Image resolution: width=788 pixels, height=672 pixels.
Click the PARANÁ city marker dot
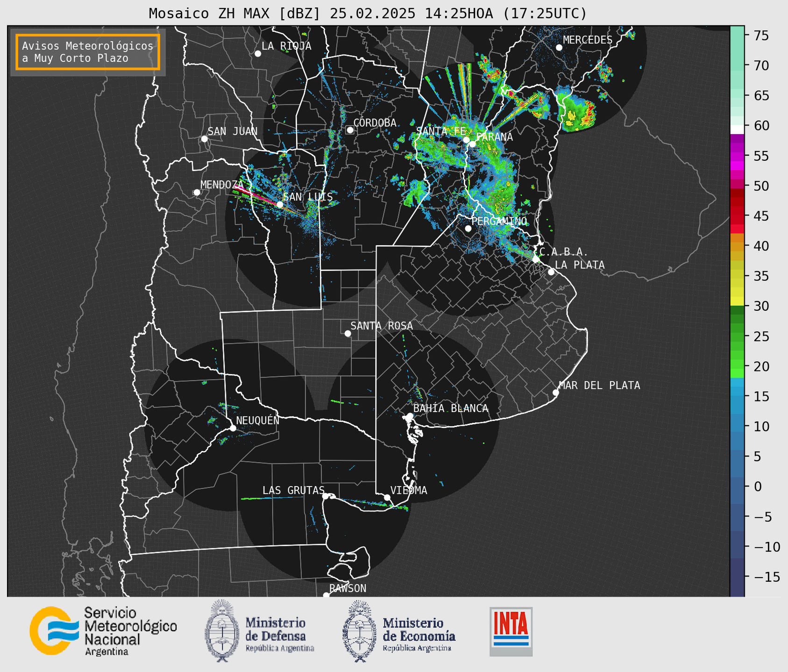click(x=473, y=144)
